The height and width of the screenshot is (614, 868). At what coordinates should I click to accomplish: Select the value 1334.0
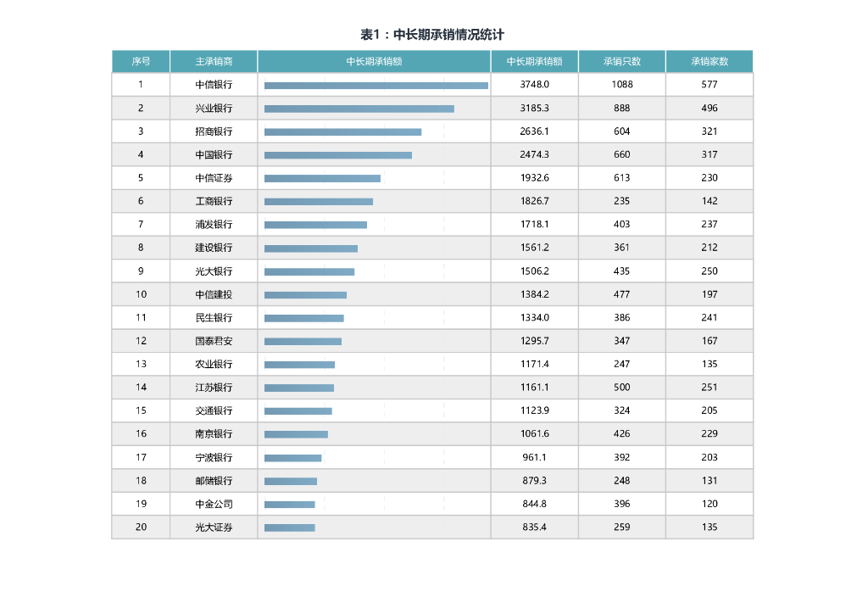click(534, 318)
